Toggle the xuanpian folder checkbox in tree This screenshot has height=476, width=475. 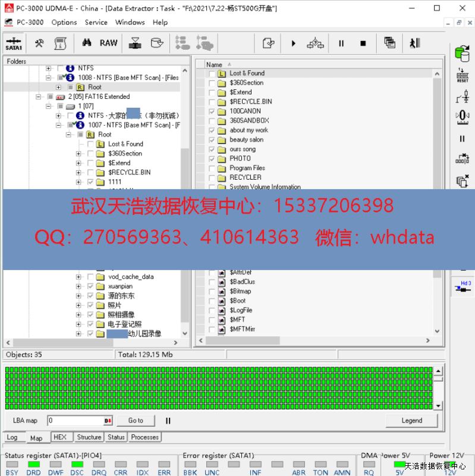pos(90,286)
